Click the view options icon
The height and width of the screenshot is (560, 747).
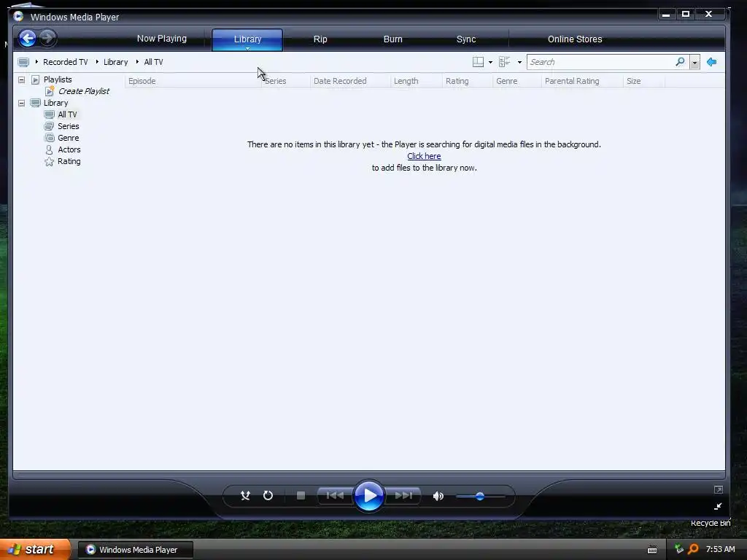505,62
